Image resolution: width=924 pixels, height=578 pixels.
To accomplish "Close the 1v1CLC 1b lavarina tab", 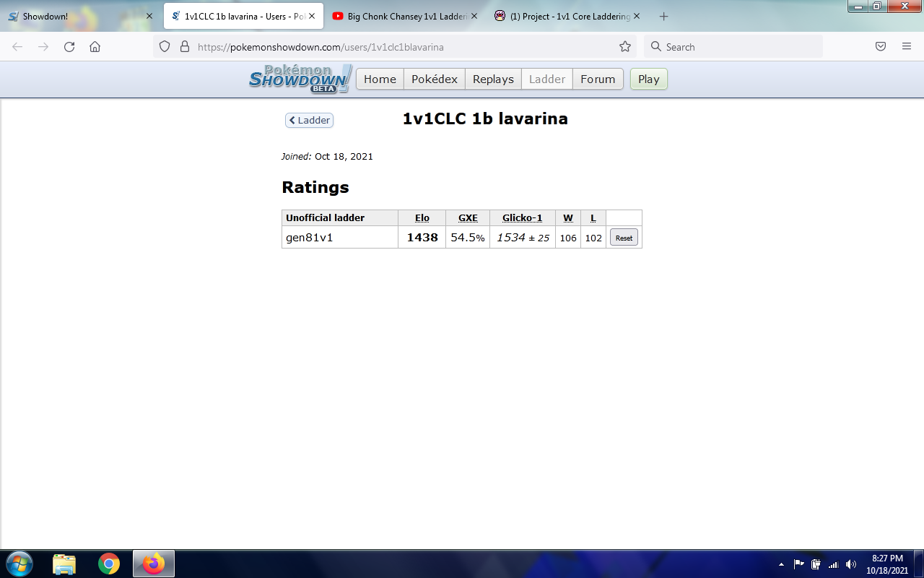I will pyautogui.click(x=312, y=16).
